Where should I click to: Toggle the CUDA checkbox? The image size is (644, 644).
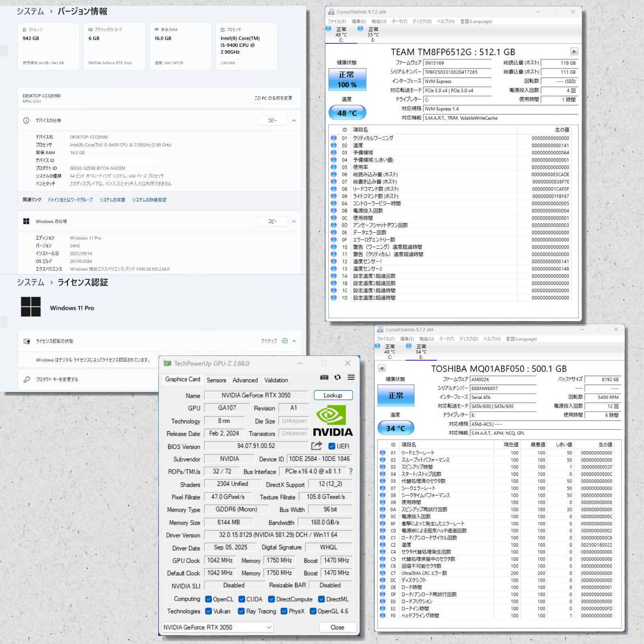[242, 599]
